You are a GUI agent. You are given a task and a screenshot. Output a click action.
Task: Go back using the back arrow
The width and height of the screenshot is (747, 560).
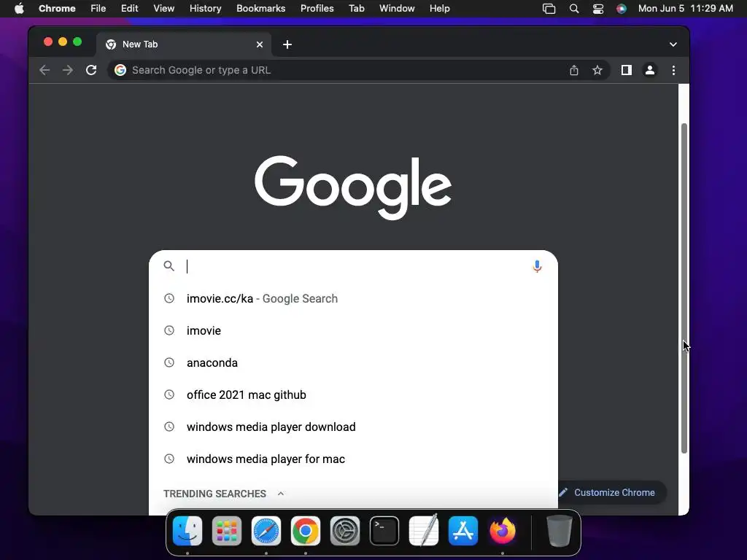[x=44, y=71]
